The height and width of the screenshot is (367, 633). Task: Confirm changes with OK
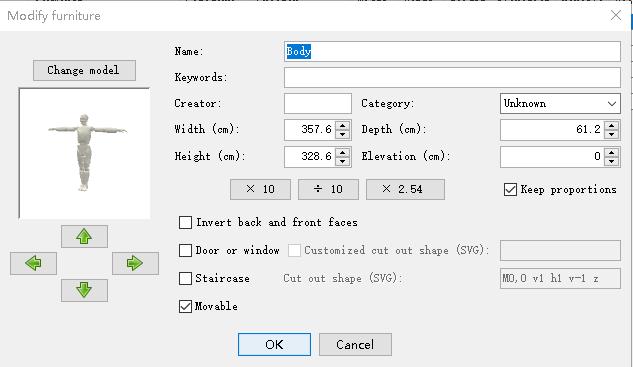click(x=274, y=344)
